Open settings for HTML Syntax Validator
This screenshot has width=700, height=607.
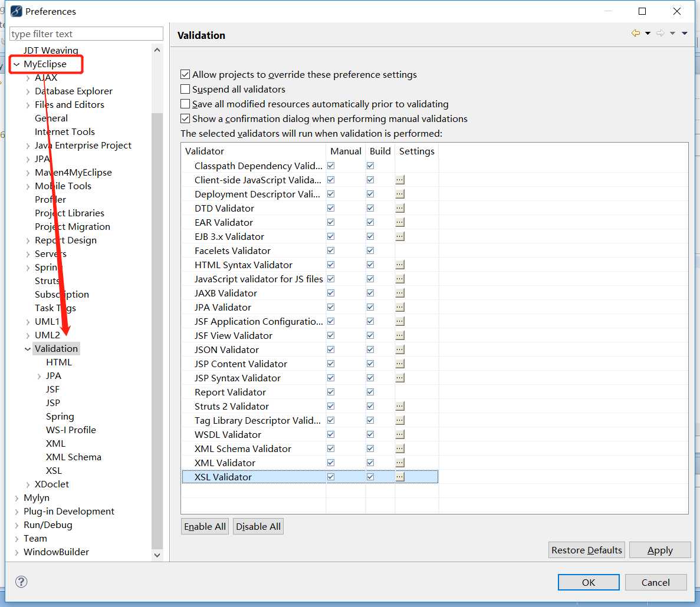400,265
